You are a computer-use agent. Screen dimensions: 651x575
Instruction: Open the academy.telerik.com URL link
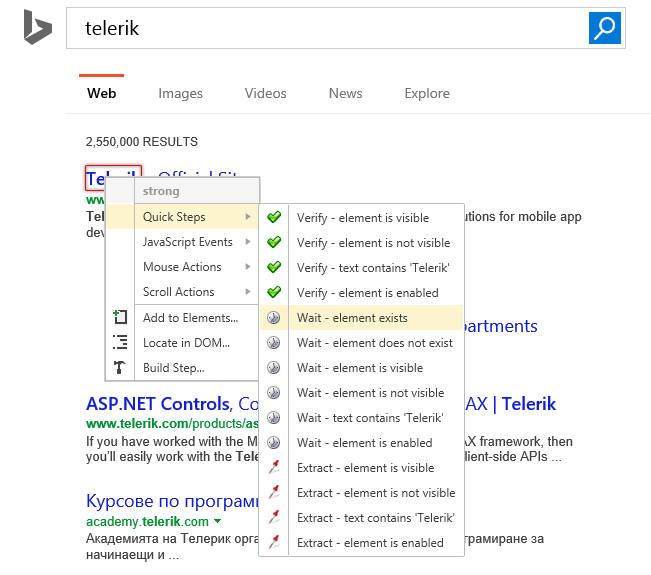tap(147, 521)
